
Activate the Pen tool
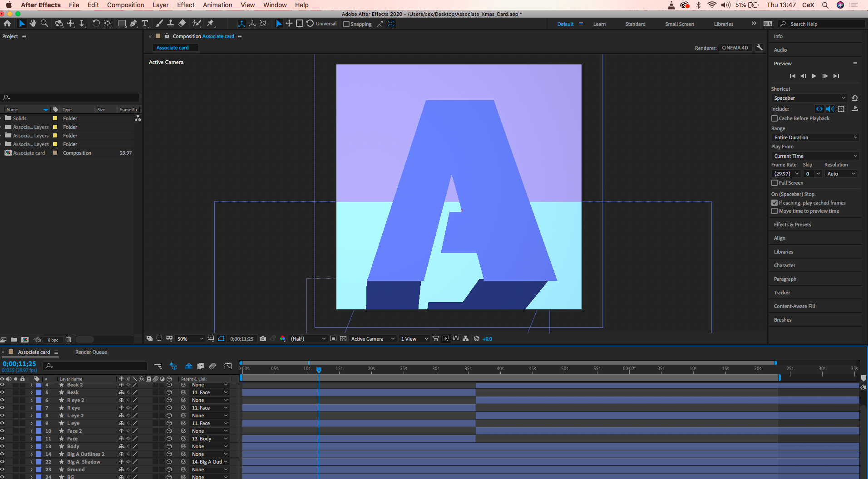tap(133, 23)
